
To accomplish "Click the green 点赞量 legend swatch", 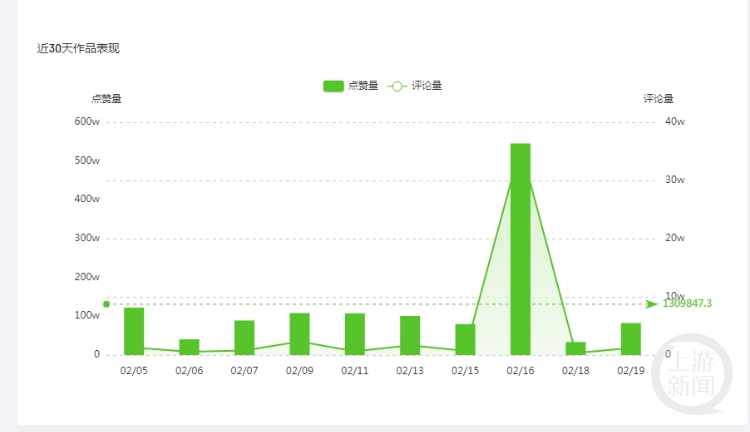I will (333, 86).
